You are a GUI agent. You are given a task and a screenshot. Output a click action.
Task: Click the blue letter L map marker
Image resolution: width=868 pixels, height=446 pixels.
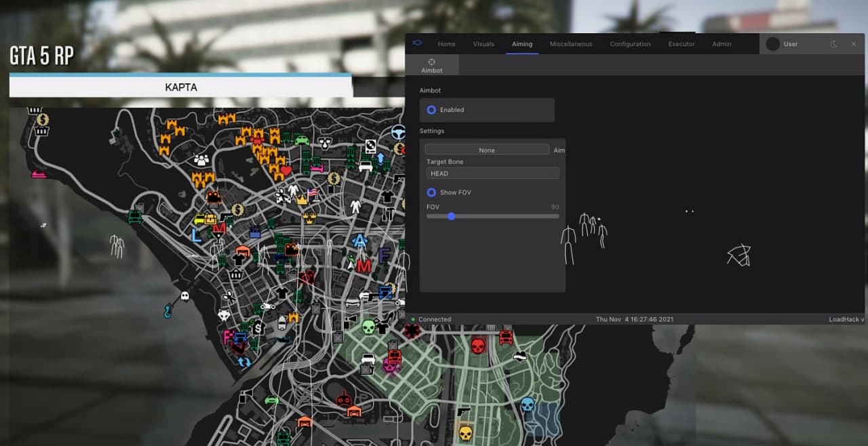coord(197,236)
